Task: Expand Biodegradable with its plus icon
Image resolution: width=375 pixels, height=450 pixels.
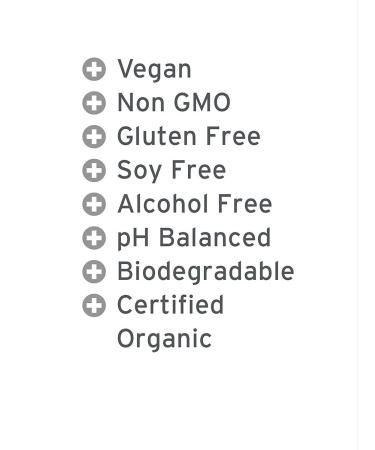Action: 94,272
